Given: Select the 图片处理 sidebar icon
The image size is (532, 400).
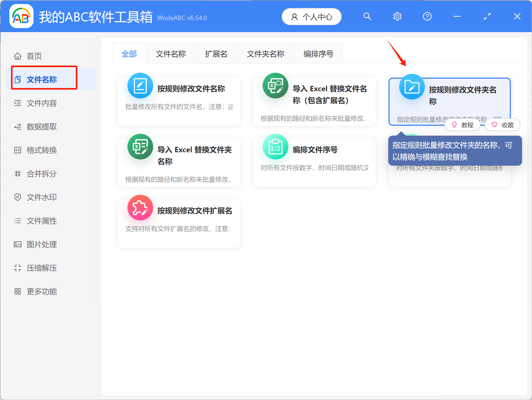Looking at the screenshot, I should tap(41, 244).
